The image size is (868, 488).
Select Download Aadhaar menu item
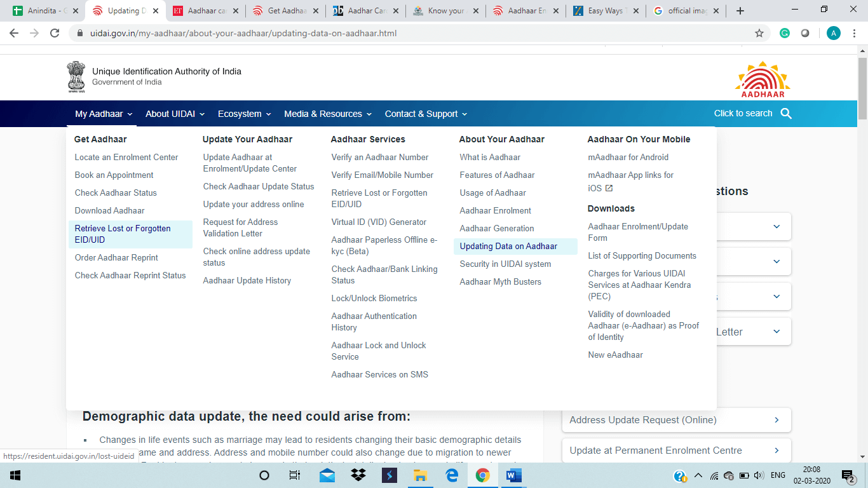click(x=110, y=210)
